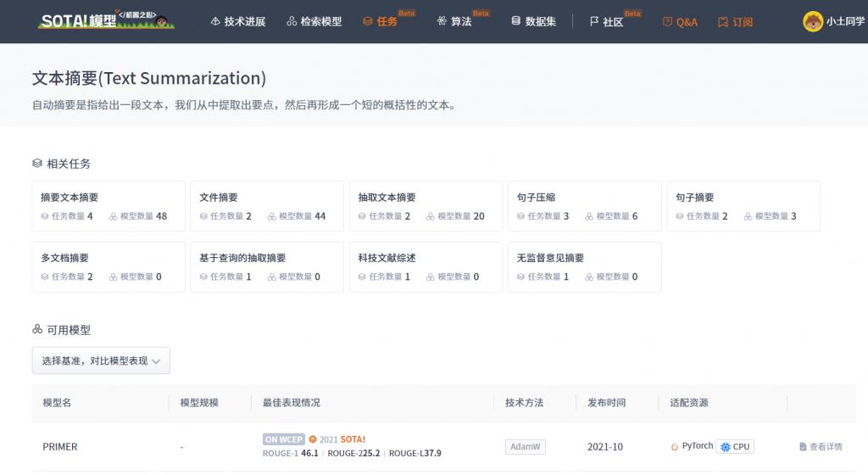Click the 2021-10 release date cell
This screenshot has height=475, width=868.
605,447
